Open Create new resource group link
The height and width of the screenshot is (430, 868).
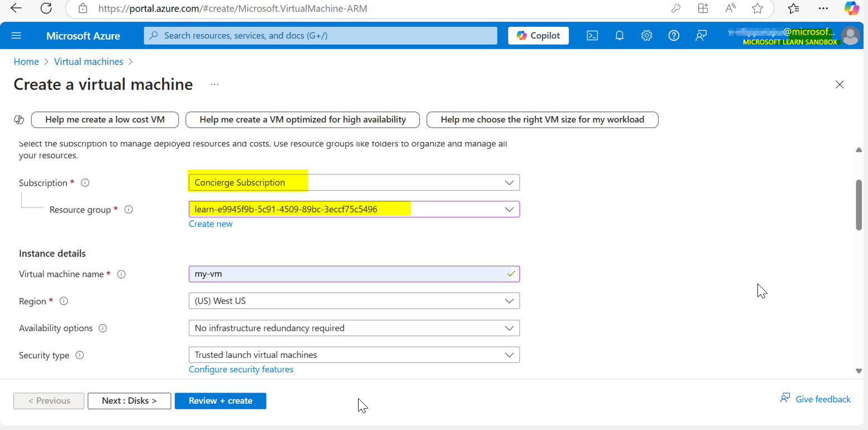click(211, 224)
